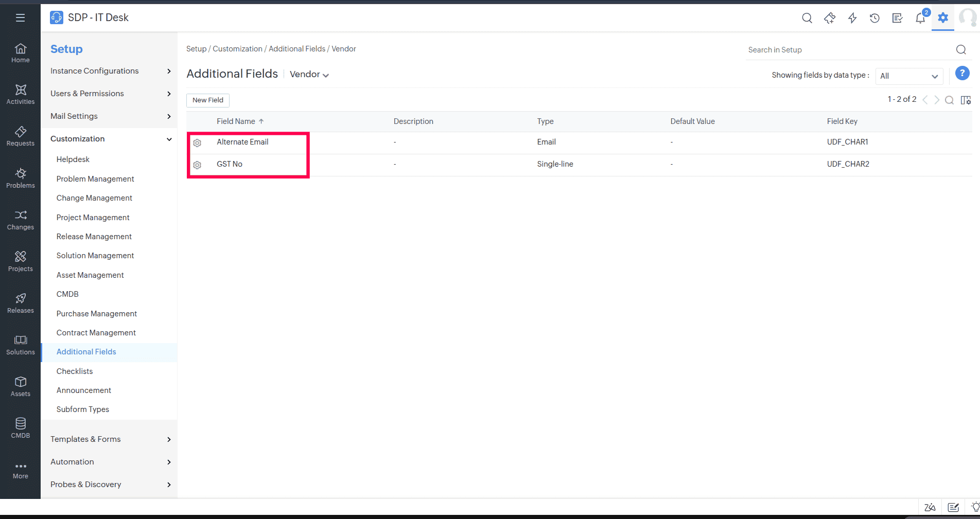Show More modules in the sidebar

pyautogui.click(x=21, y=471)
